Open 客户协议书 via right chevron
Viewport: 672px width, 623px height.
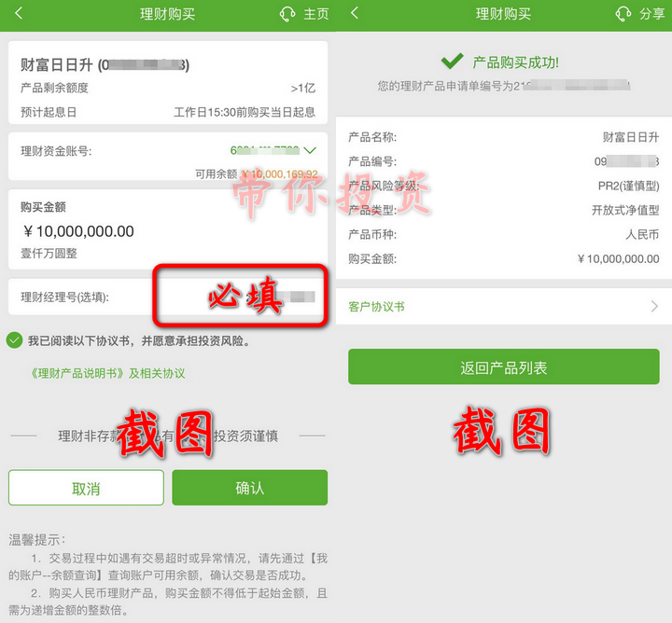(x=654, y=306)
